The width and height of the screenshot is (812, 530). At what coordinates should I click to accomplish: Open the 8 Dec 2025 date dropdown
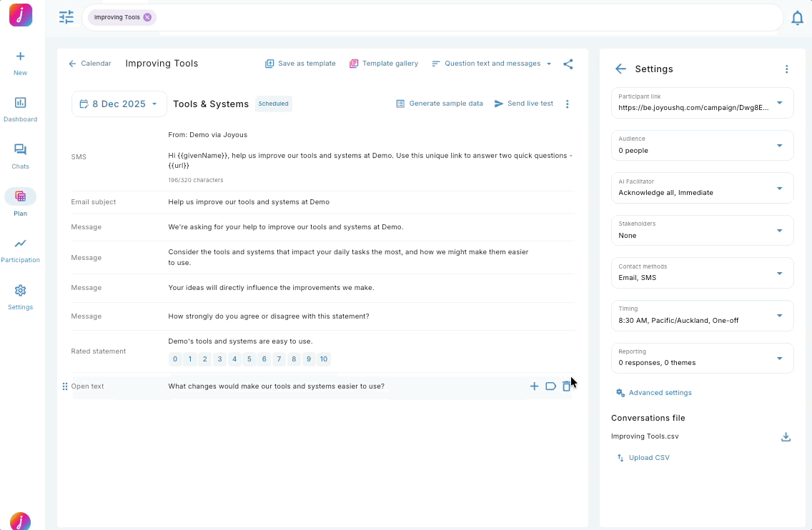119,104
